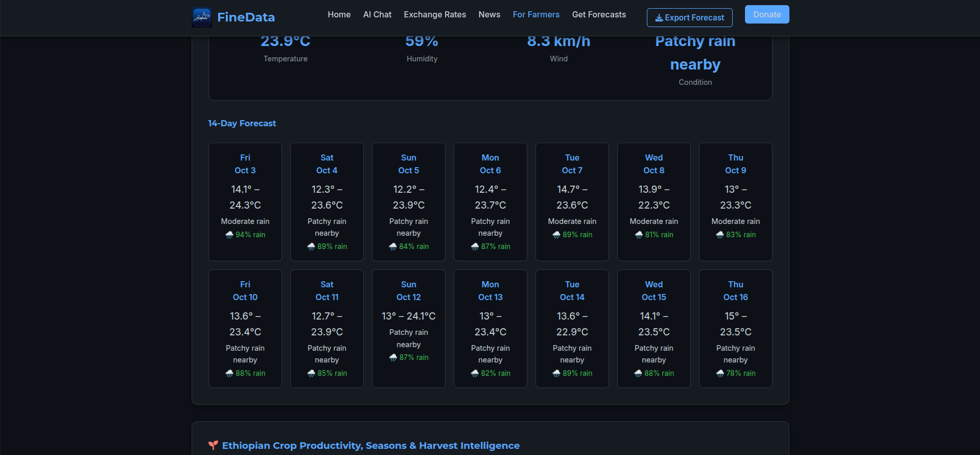The width and height of the screenshot is (980, 455).
Task: Open the Home menu item
Action: pos(339,15)
